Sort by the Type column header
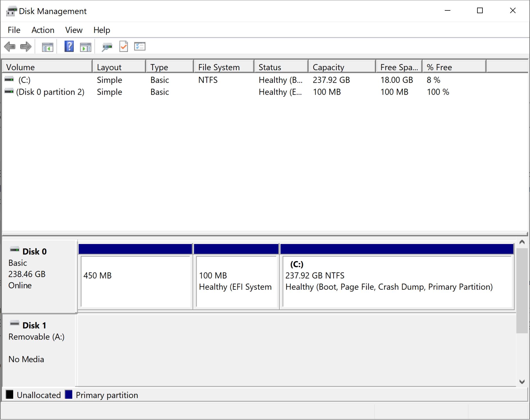 click(x=170, y=67)
